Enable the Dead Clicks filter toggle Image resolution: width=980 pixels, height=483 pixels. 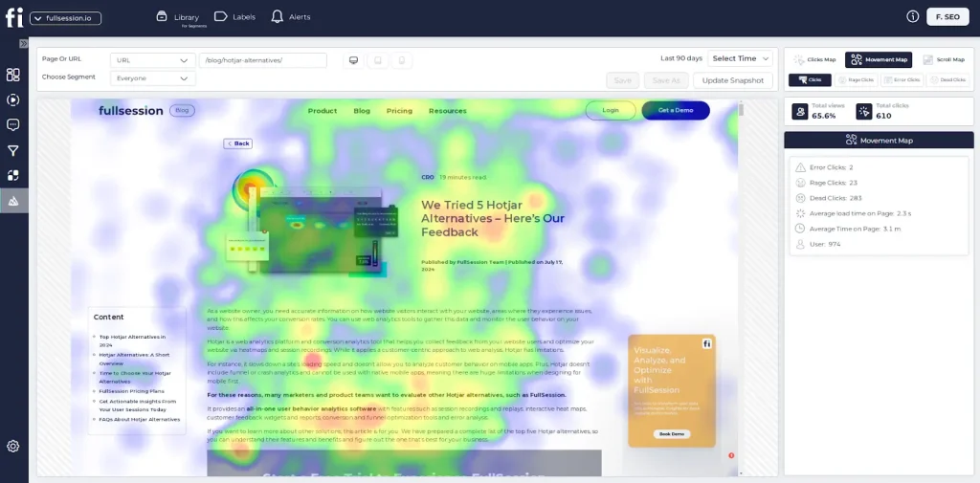(948, 80)
